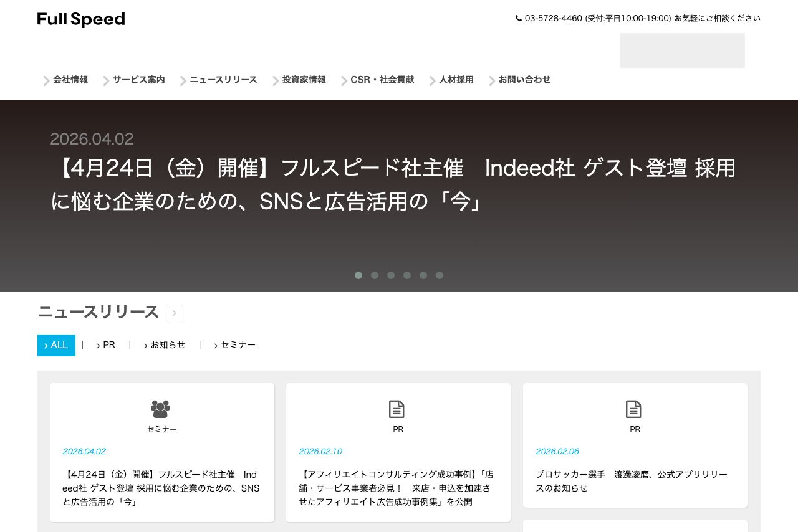Click the chevron icon inside the ALL filter
Viewport: 798px width, 532px height.
click(46, 345)
